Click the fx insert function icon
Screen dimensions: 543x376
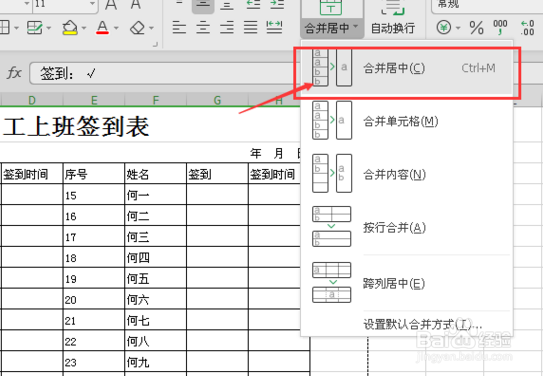[x=14, y=73]
